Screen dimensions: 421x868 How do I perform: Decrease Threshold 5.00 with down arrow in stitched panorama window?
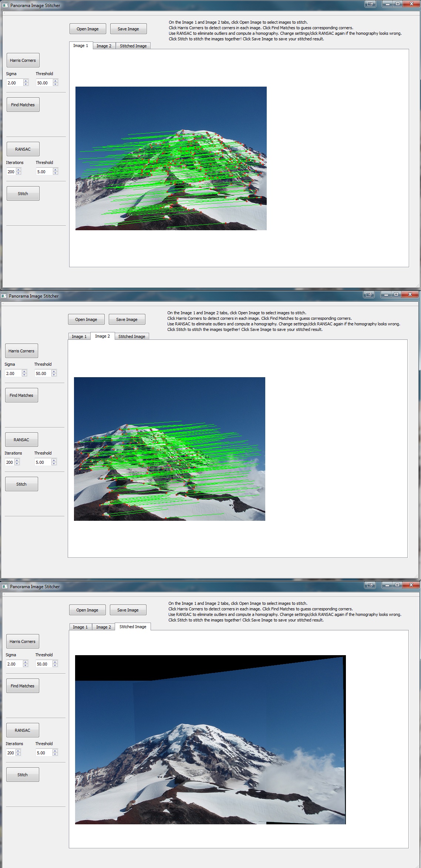pyautogui.click(x=55, y=754)
